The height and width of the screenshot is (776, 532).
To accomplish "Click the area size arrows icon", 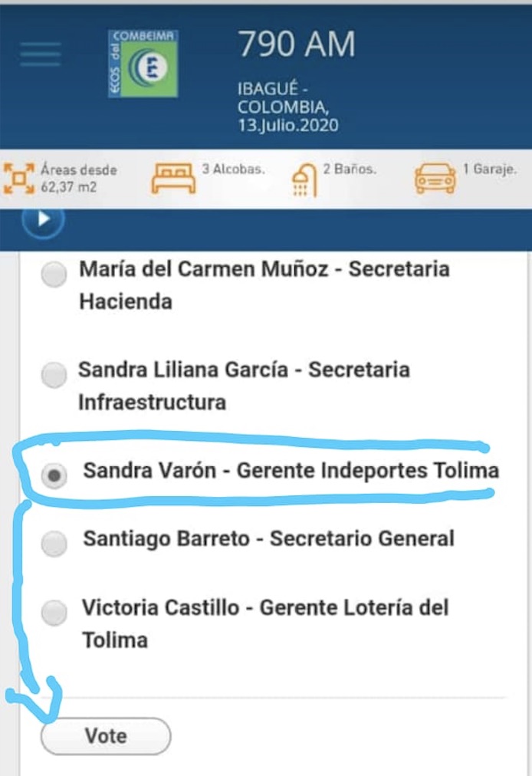I will [18, 178].
